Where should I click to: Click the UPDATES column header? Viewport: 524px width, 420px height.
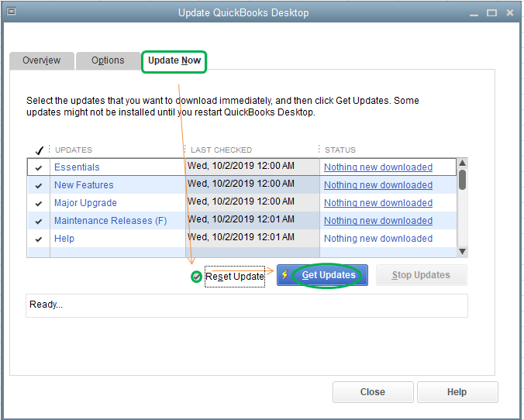74,150
